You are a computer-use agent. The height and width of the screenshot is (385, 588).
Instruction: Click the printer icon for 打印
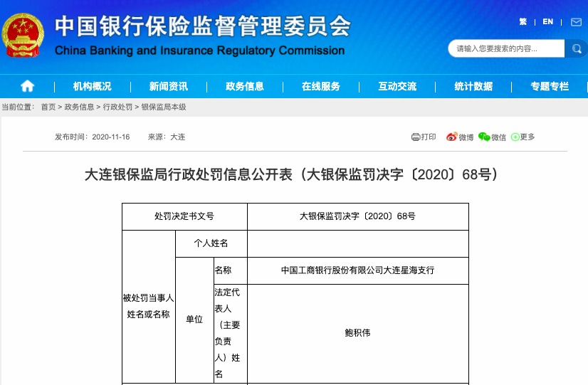[x=416, y=137]
